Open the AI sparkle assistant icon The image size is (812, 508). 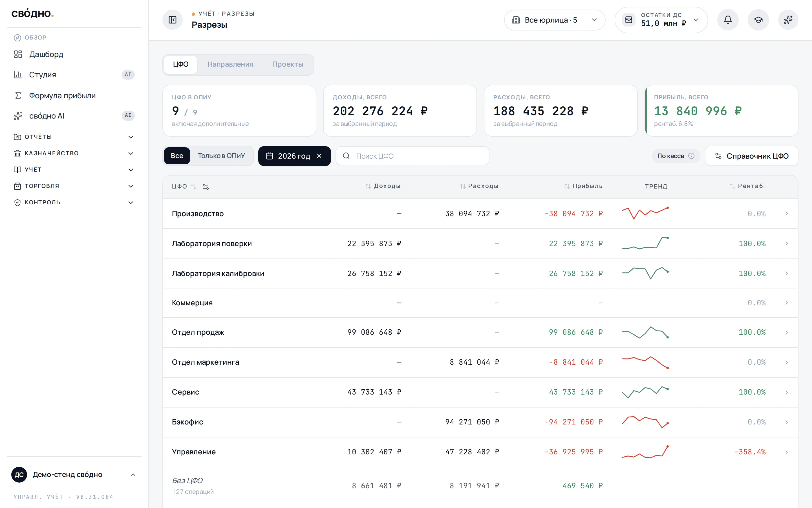(788, 20)
